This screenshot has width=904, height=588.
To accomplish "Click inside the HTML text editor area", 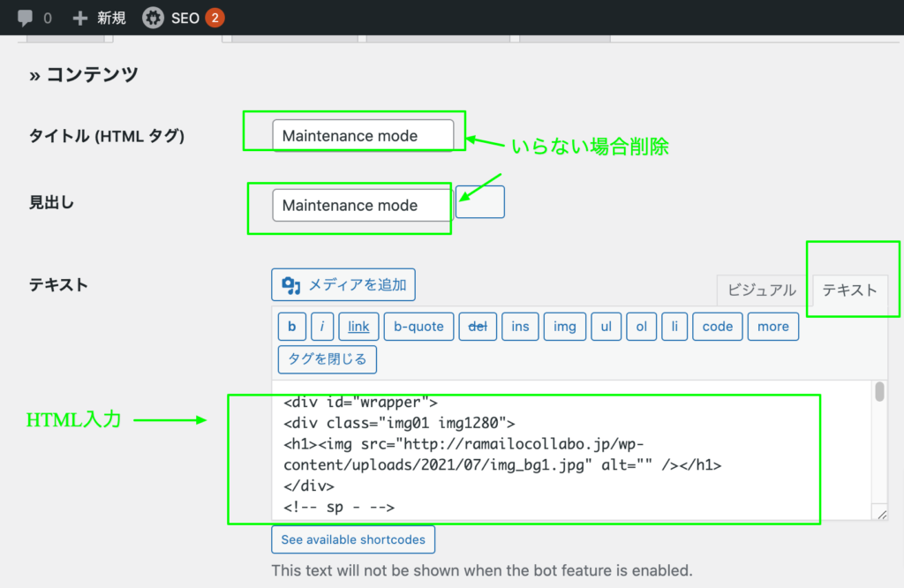I will click(x=571, y=449).
